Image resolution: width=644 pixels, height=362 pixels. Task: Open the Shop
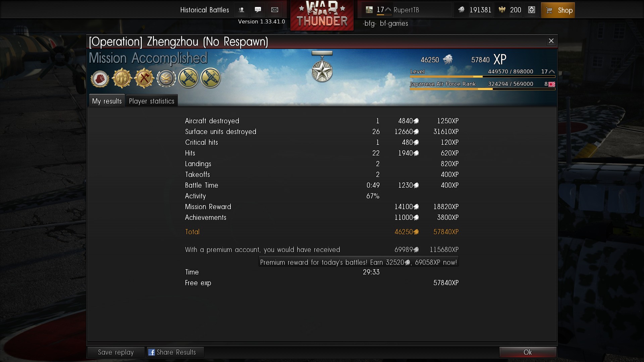[x=558, y=10]
